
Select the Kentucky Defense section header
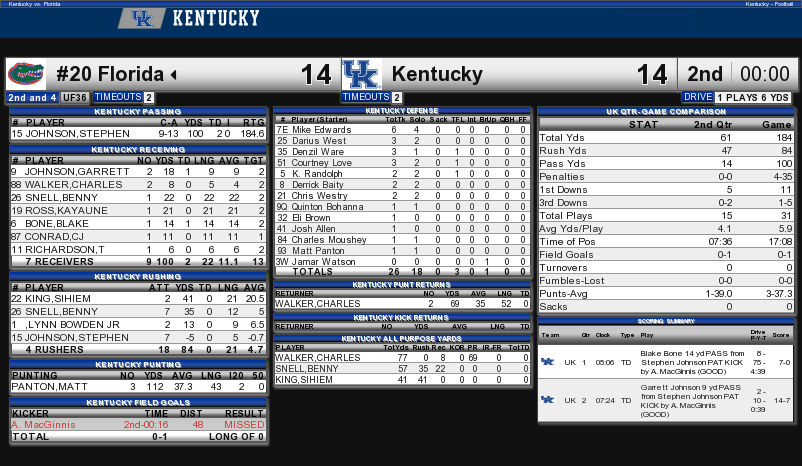coord(403,111)
